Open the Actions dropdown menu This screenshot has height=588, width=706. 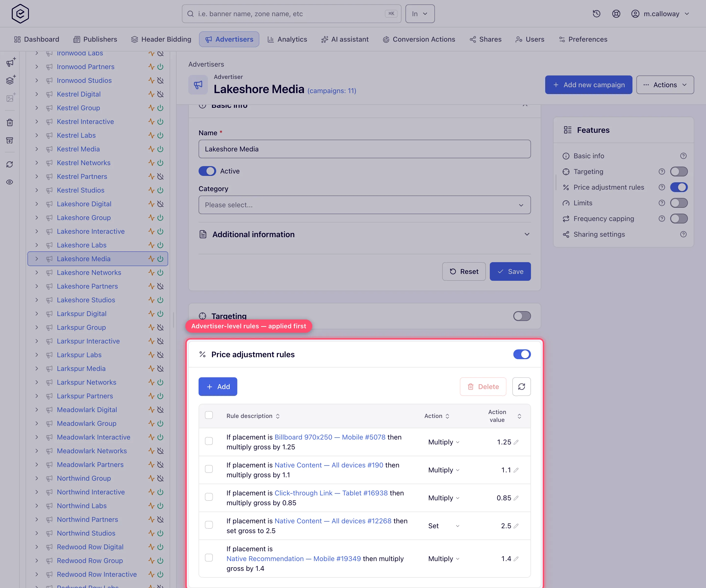tap(665, 85)
